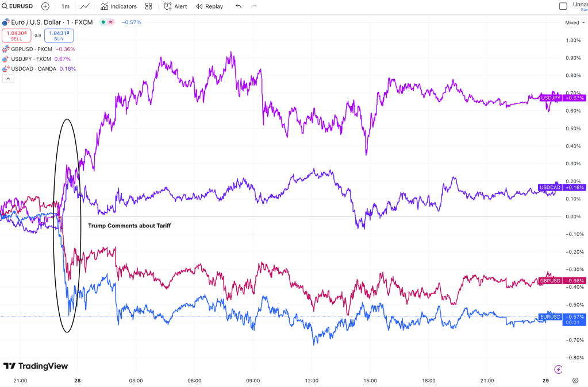Click the blue BUY price button
This screenshot has height=387, width=588.
pos(59,35)
